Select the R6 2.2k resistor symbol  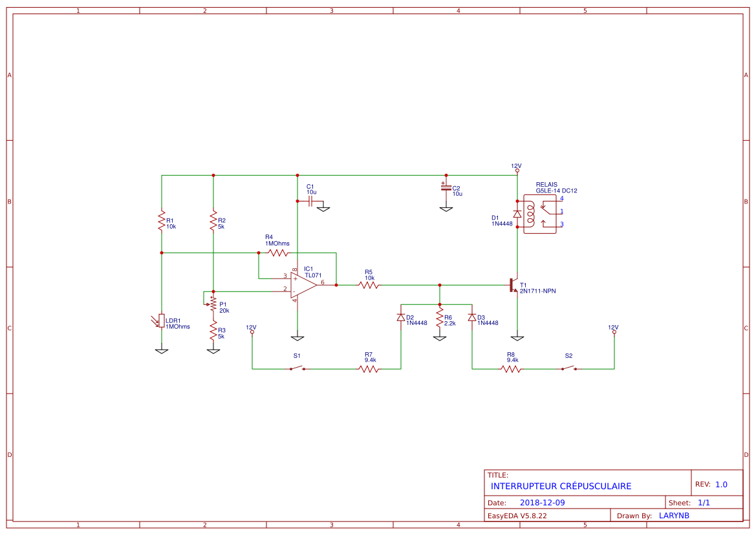[x=439, y=318]
